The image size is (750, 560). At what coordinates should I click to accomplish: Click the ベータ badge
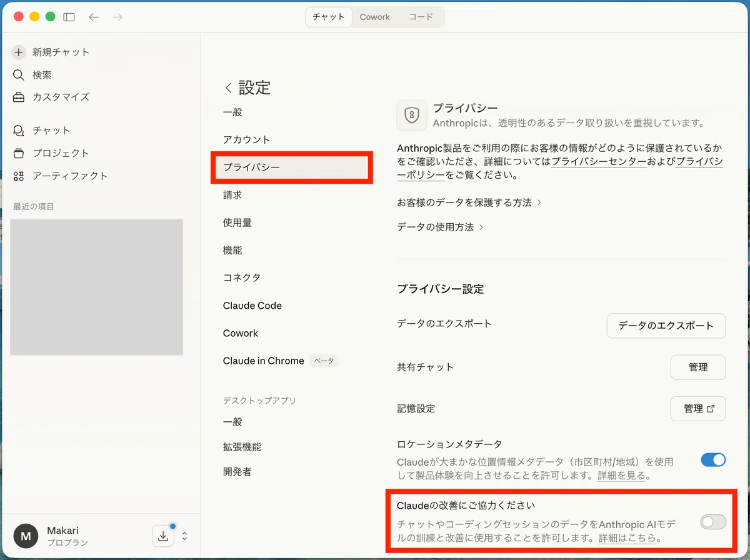pyautogui.click(x=324, y=361)
